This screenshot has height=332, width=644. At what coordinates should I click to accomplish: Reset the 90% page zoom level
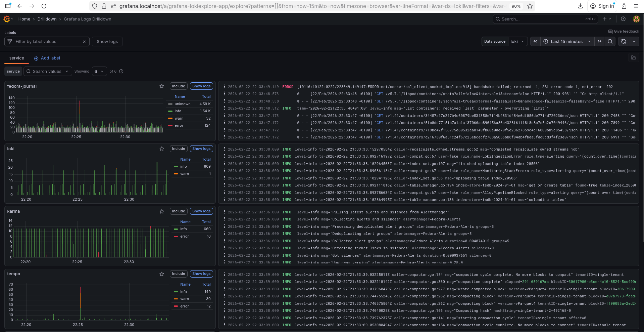coord(516,6)
